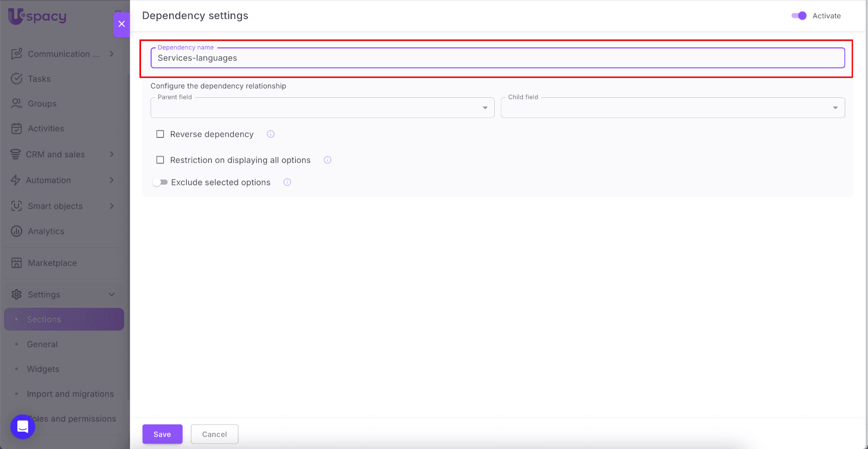Open the chat support bubble icon
Viewport: 868px width, 449px height.
23,427
